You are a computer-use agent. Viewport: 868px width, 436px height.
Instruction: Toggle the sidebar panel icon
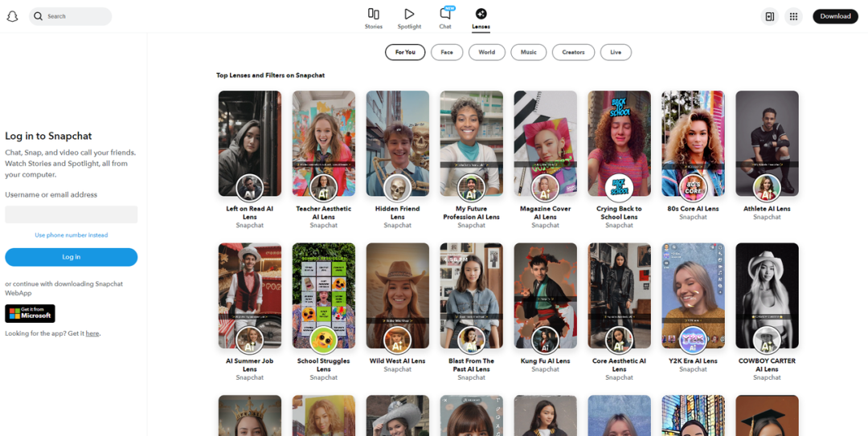click(x=769, y=17)
